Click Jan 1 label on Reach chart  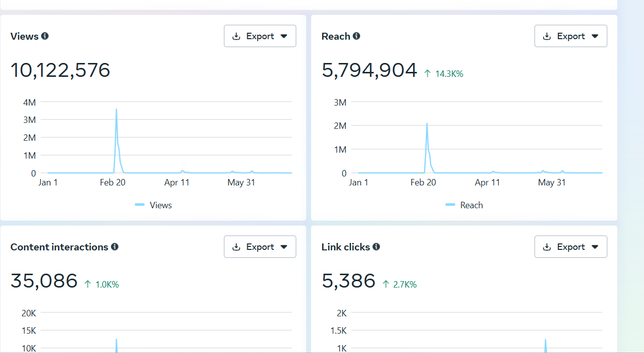tap(359, 182)
